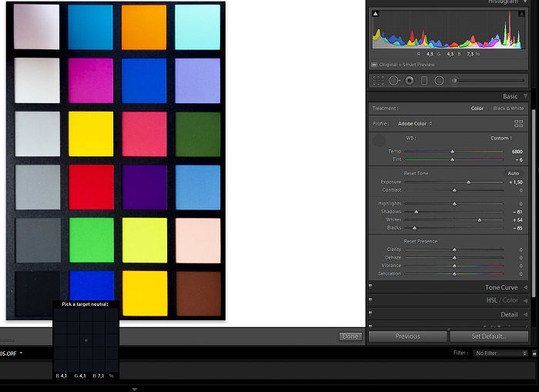The height and width of the screenshot is (392, 539).
Task: Choose the Graduated Filter tool
Action: [424, 80]
